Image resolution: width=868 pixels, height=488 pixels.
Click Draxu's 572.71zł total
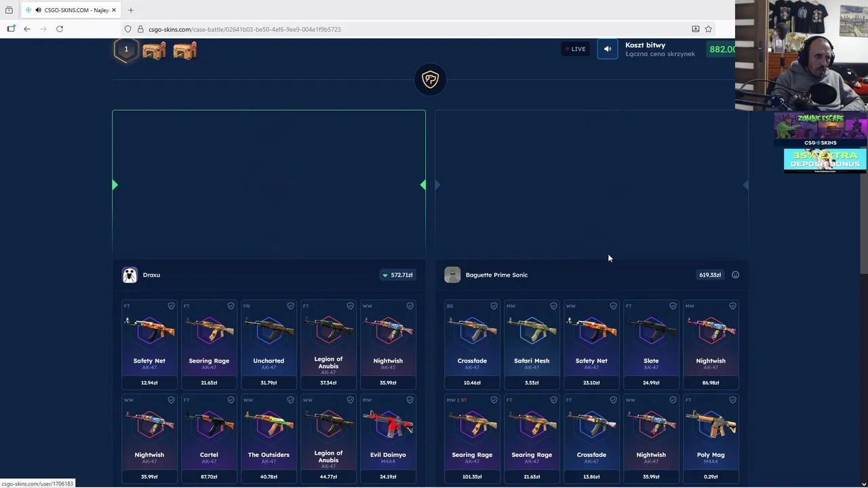coord(397,275)
